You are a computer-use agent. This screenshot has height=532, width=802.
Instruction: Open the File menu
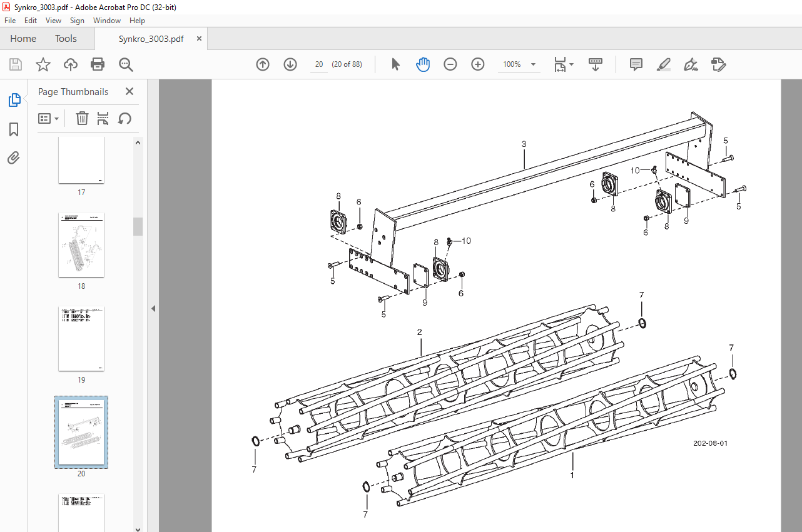10,21
